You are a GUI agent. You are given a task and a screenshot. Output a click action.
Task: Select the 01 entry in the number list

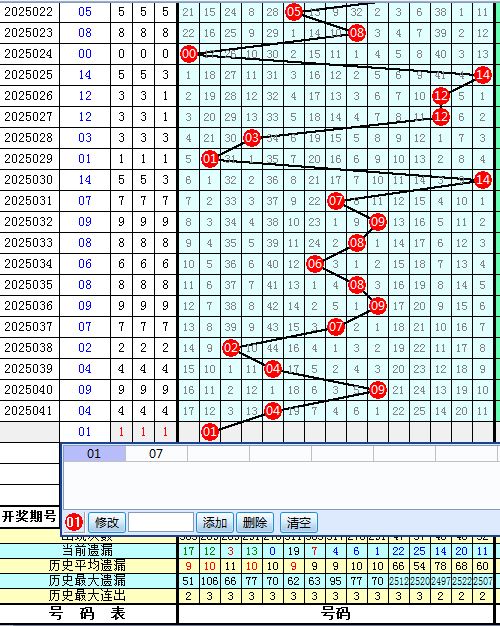point(94,454)
